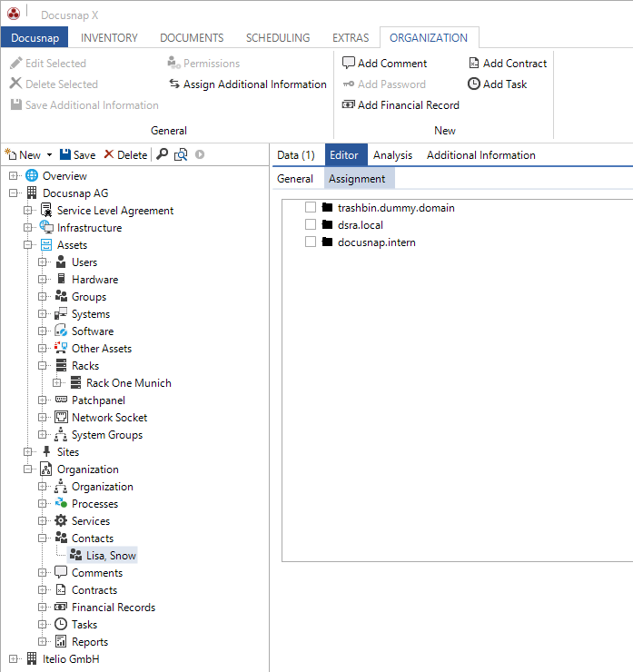
Task: Select the Contracts tree item label
Action: 94,589
